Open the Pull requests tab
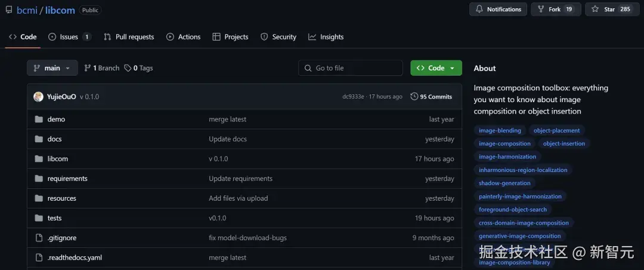Screen dimensions: 644x270 (x=129, y=37)
